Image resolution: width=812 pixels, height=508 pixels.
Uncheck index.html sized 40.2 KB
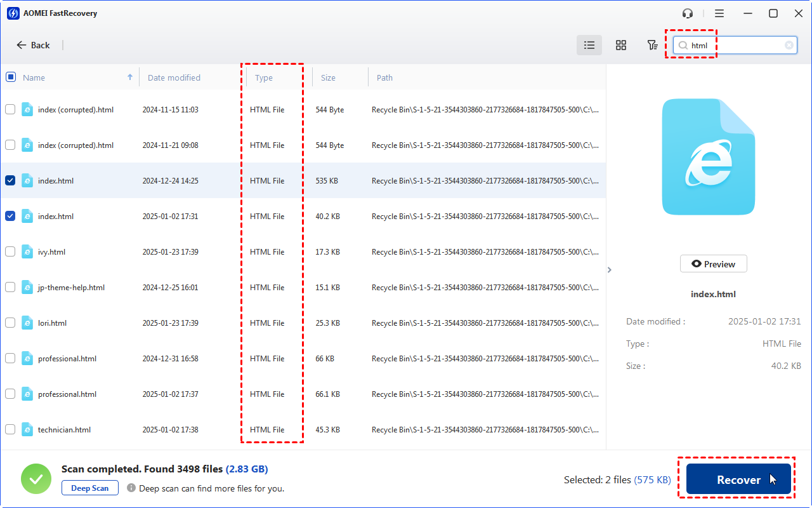[10, 216]
